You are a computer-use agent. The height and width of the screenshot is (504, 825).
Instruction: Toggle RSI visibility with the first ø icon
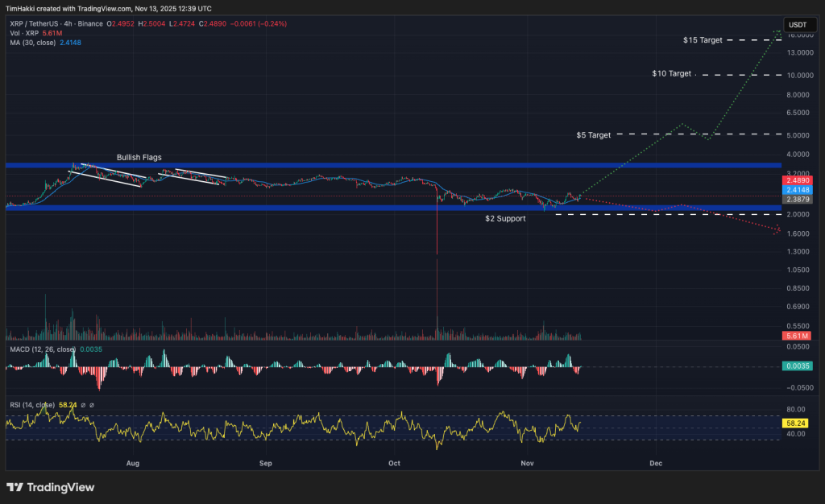click(84, 404)
